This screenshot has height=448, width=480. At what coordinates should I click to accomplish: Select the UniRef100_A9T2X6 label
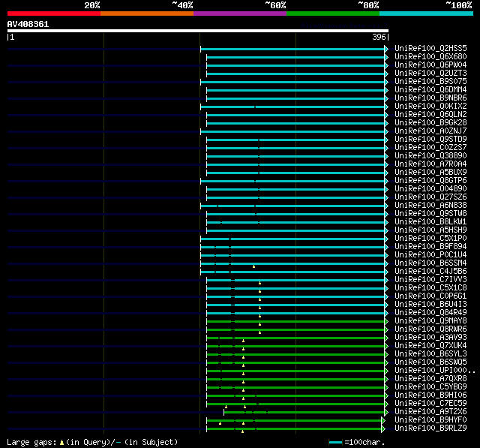430,412
